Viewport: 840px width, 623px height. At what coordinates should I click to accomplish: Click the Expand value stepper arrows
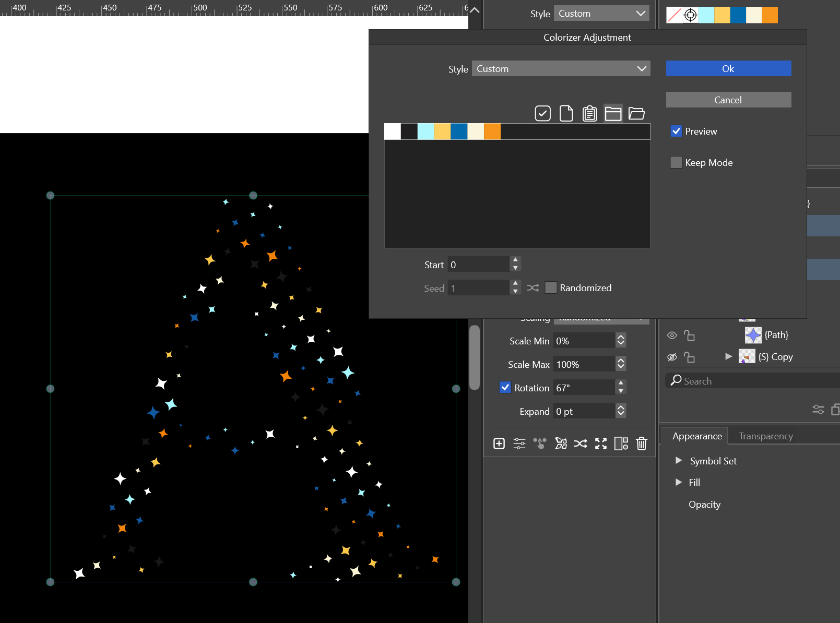[621, 411]
